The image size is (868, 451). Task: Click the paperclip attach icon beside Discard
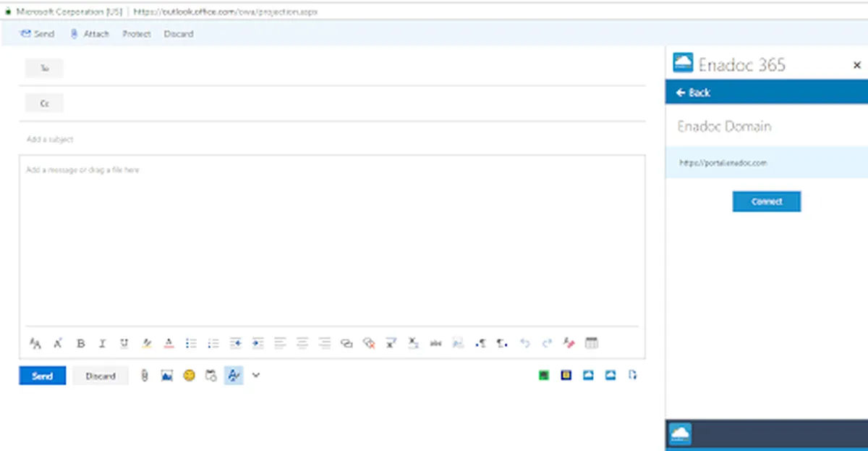pyautogui.click(x=144, y=376)
